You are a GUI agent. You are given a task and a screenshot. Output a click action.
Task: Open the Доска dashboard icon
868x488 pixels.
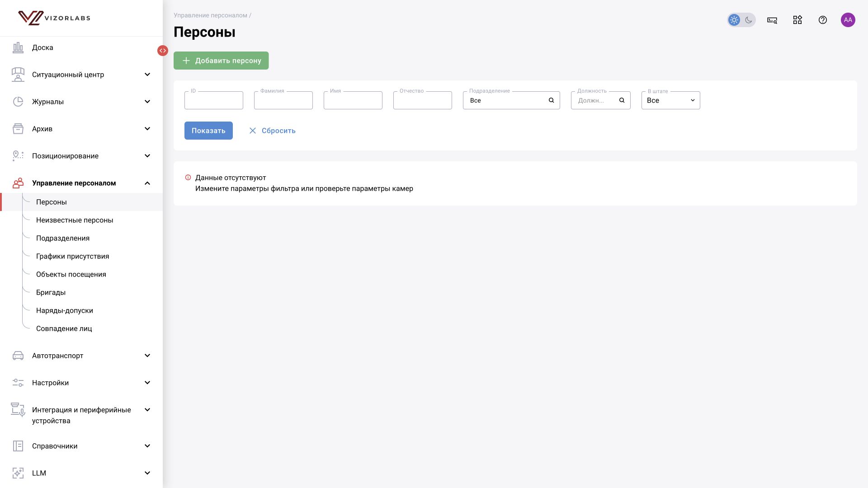click(x=18, y=47)
